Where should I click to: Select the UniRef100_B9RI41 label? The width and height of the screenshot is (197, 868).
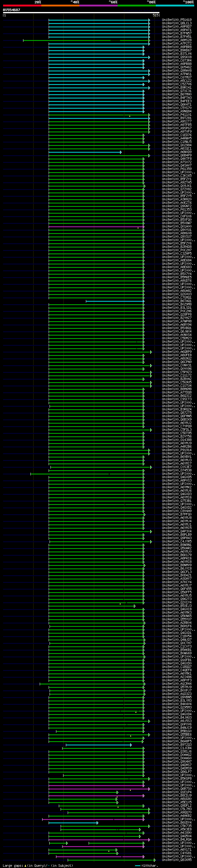pyautogui.click(x=177, y=88)
